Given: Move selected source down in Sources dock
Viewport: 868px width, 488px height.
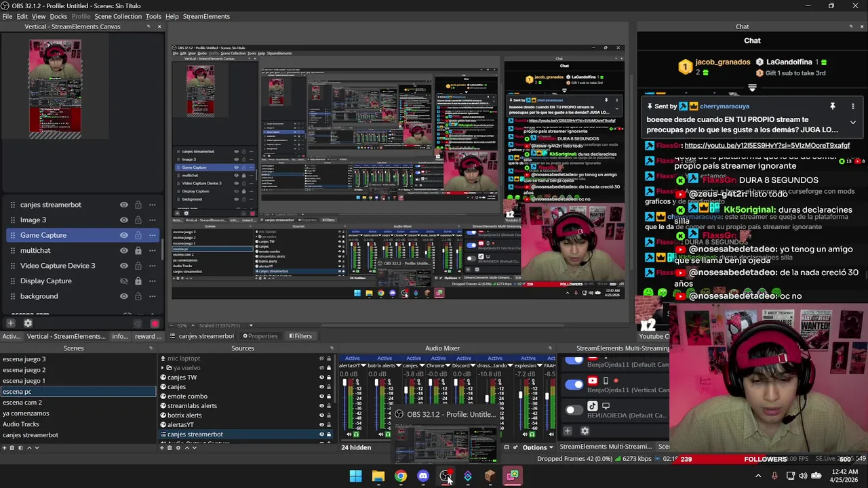Looking at the screenshot, I should 194,447.
